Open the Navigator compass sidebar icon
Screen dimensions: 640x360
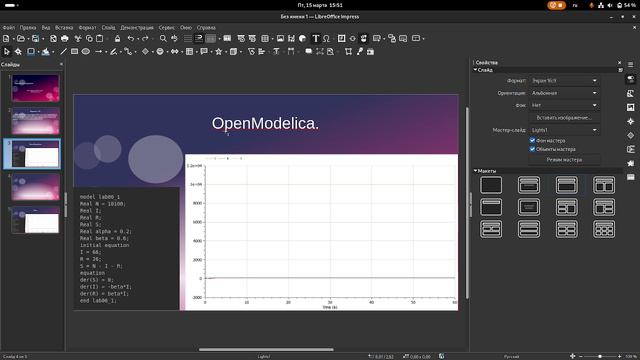click(631, 121)
